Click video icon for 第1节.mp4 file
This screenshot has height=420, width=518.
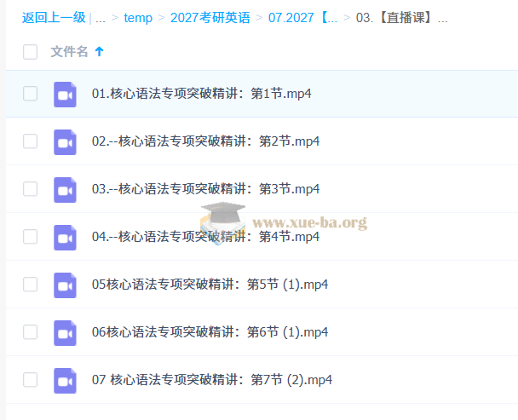[x=65, y=94]
